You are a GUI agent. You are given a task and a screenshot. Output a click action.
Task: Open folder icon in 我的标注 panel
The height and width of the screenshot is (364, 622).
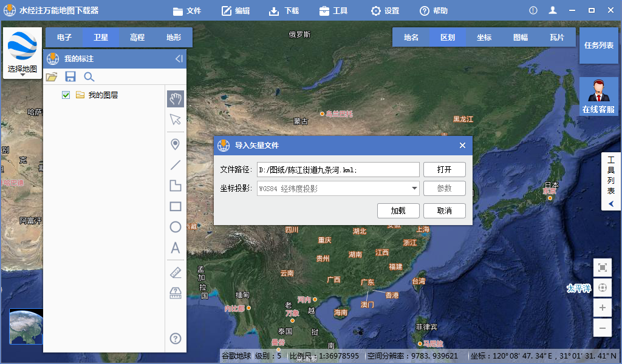52,77
